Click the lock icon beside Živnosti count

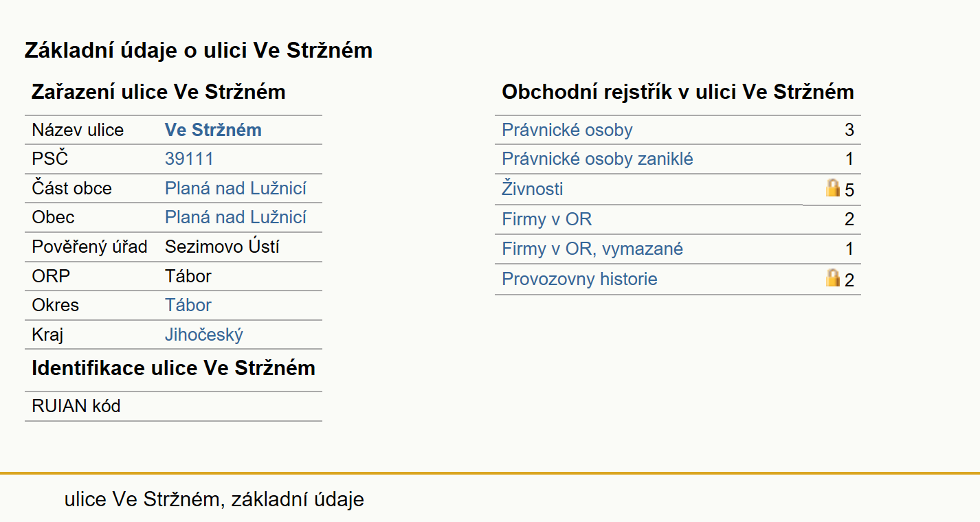click(x=833, y=188)
